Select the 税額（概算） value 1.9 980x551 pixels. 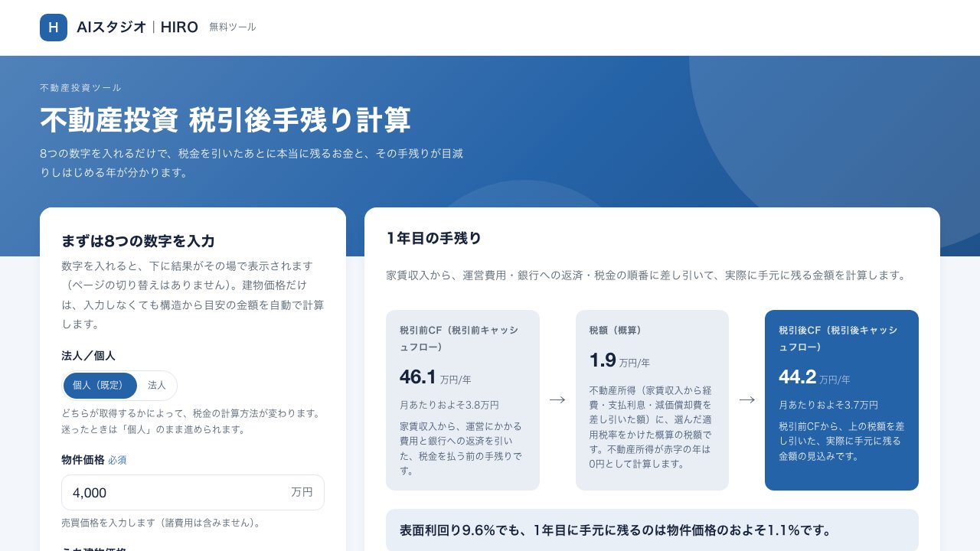click(603, 360)
